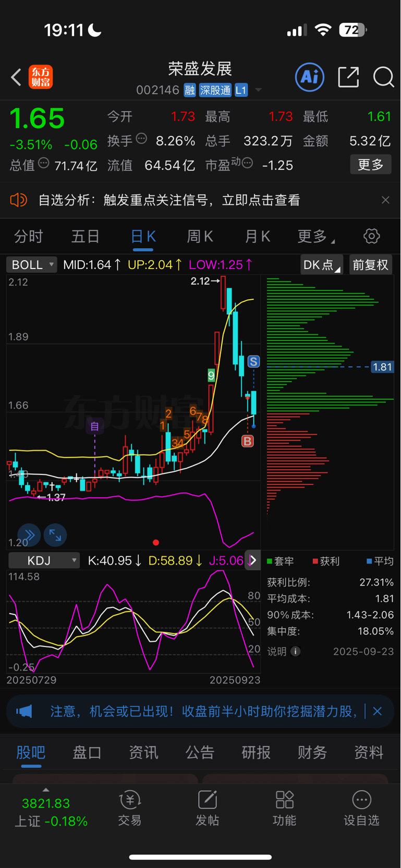Screen dimensions: 401x868
Task: Switch to the 盘口 tab
Action: [x=87, y=752]
